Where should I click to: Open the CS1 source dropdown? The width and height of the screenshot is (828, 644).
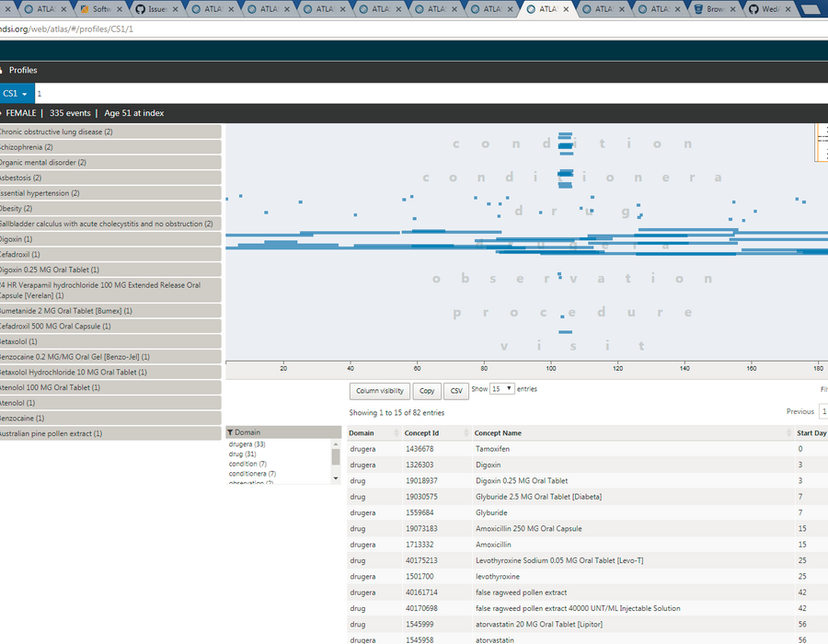16,94
